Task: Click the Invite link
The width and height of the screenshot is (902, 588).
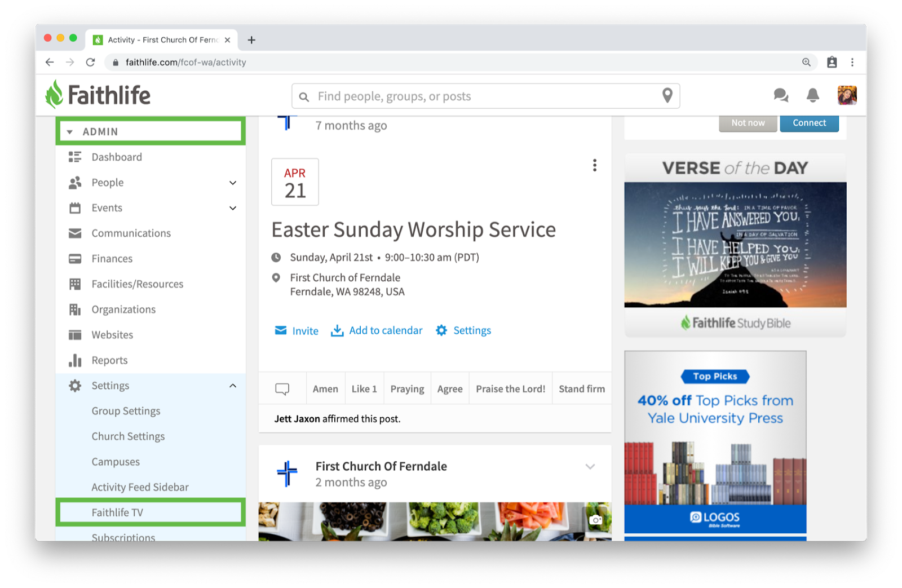Action: coord(297,331)
